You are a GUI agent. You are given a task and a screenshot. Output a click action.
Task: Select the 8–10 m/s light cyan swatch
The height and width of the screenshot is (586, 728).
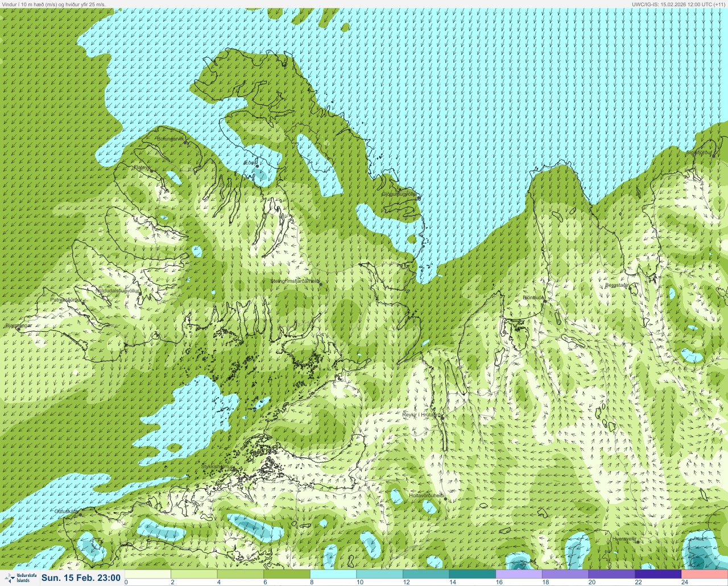coord(333,574)
